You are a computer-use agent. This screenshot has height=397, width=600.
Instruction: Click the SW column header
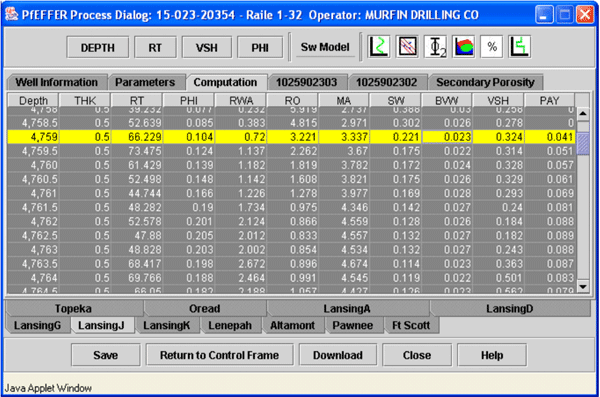point(396,101)
